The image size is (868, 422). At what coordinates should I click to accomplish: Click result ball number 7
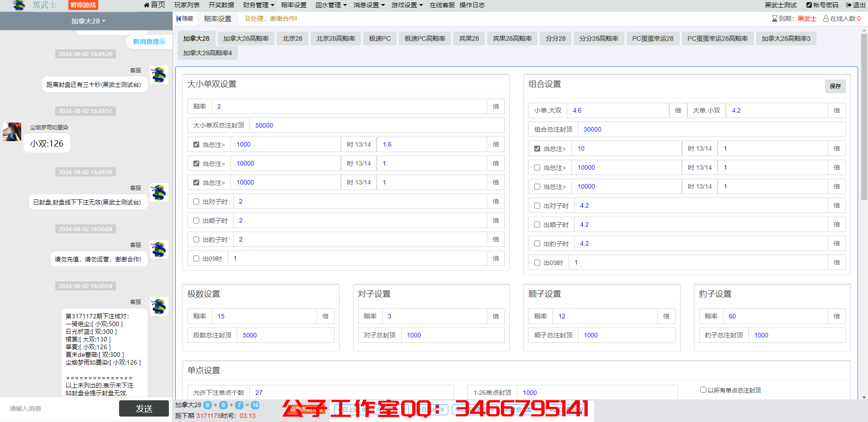click(x=239, y=405)
